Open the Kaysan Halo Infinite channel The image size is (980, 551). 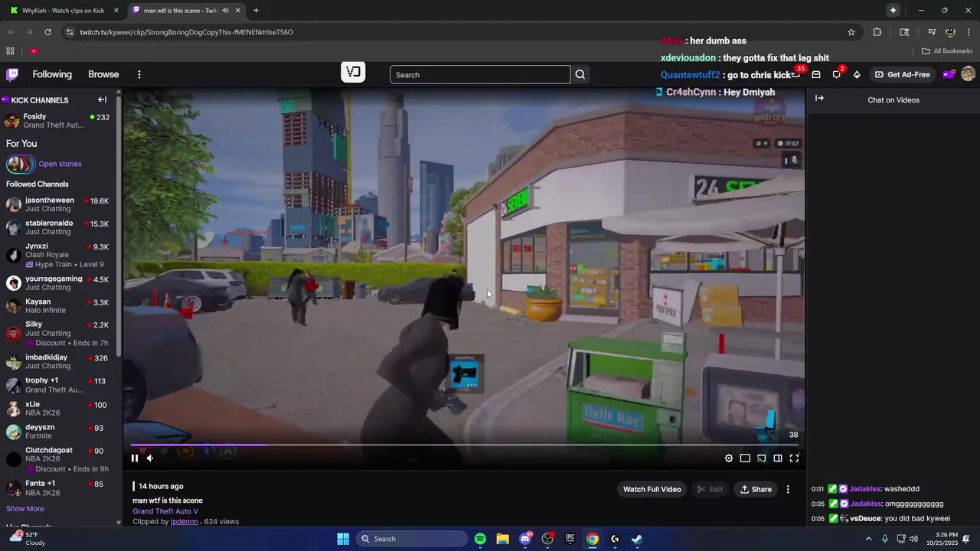pyautogui.click(x=58, y=306)
